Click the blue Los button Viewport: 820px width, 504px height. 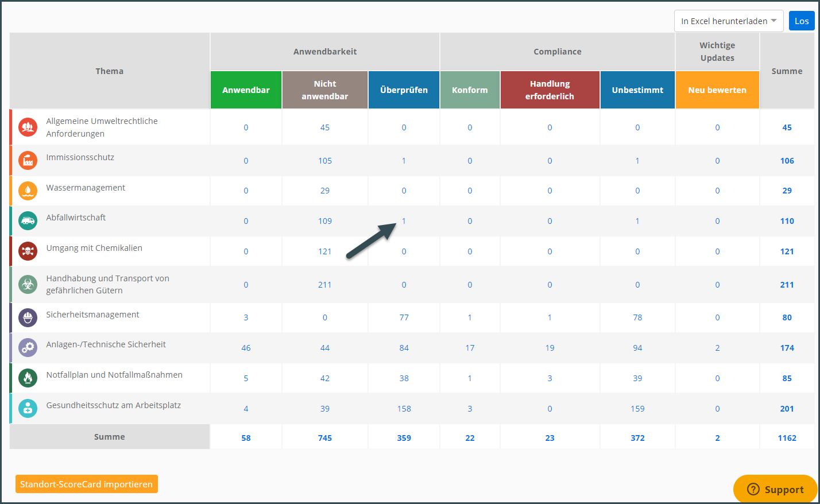click(x=802, y=21)
